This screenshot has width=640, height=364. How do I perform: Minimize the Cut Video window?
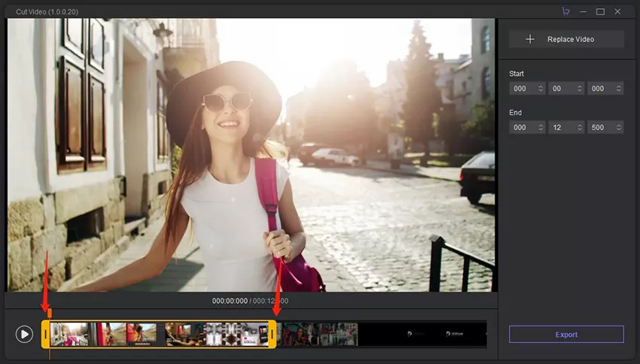[584, 12]
